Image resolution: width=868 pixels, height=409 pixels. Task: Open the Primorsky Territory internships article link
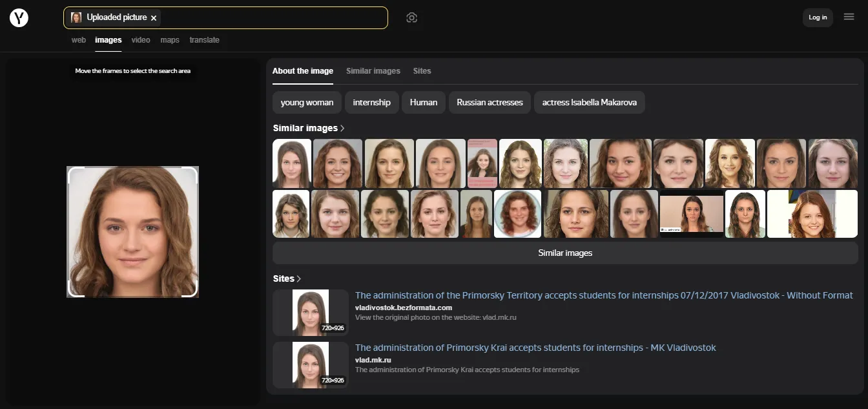(x=603, y=295)
